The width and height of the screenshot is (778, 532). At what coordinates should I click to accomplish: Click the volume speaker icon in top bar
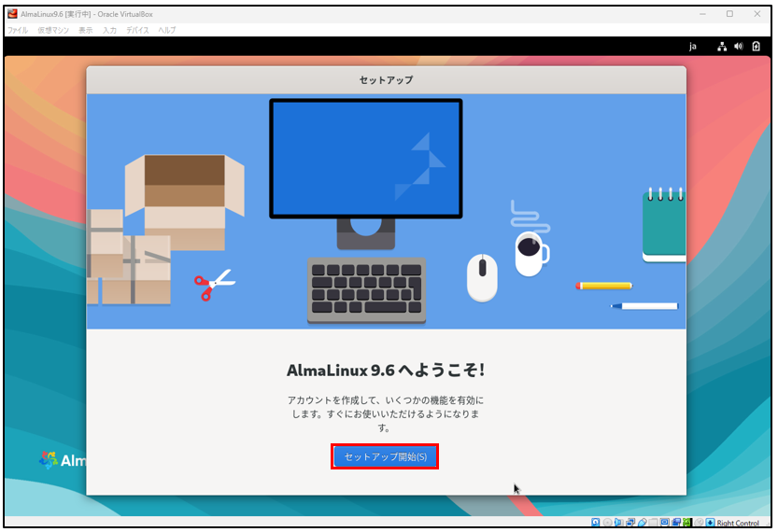[x=739, y=46]
